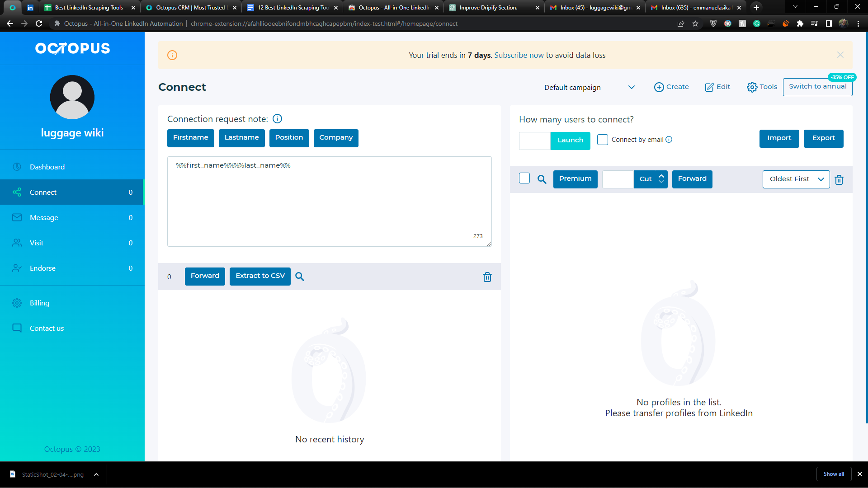Click the number field before Cut
868x488 pixels.
tap(618, 179)
